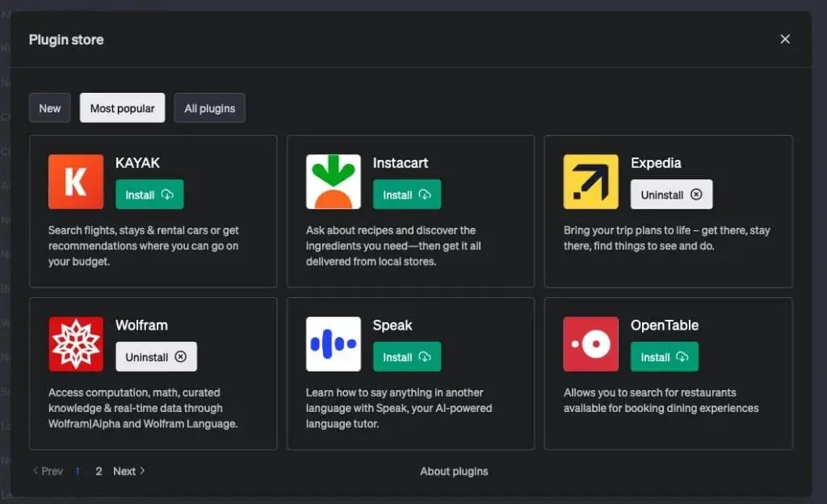Click the OpenTable red logo
The width and height of the screenshot is (827, 504).
click(x=590, y=344)
